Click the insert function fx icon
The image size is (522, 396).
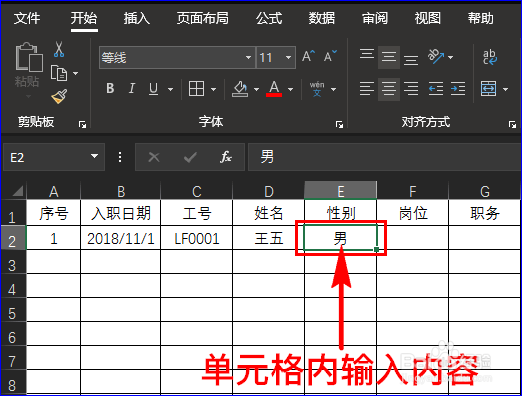point(226,157)
